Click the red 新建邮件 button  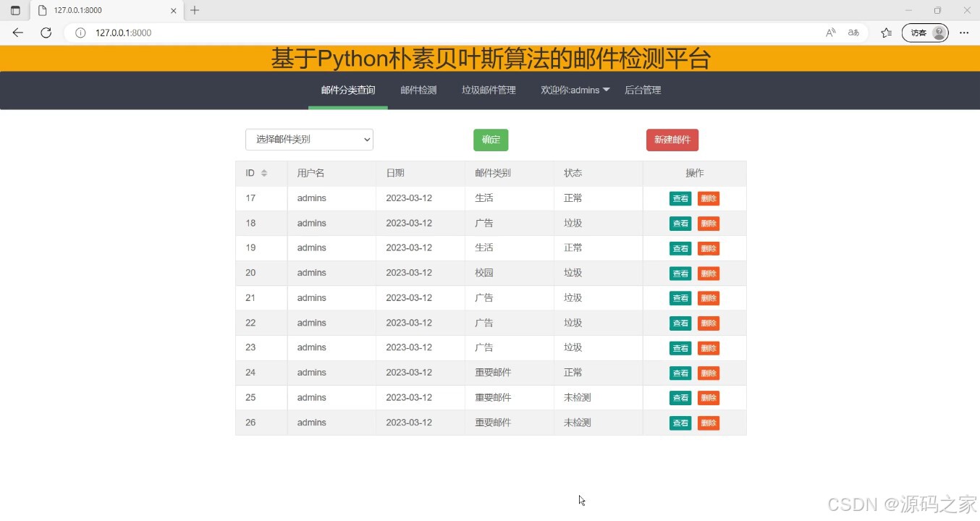(672, 140)
